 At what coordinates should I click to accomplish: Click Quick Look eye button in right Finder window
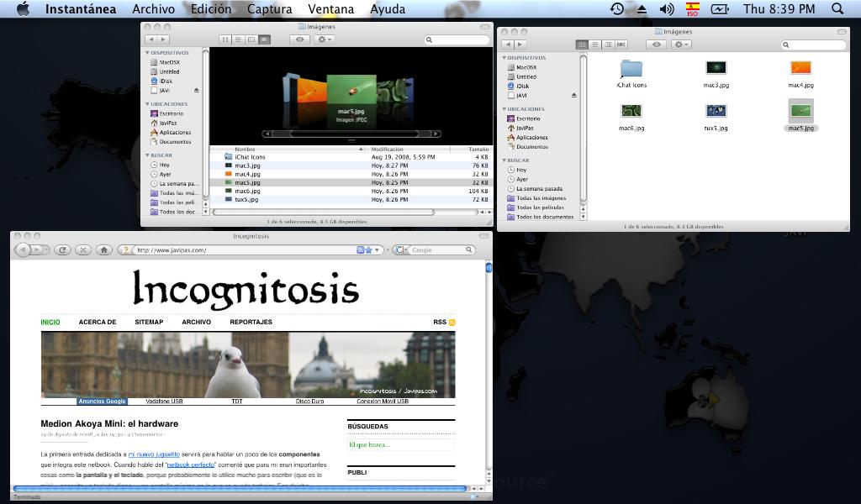(x=656, y=45)
